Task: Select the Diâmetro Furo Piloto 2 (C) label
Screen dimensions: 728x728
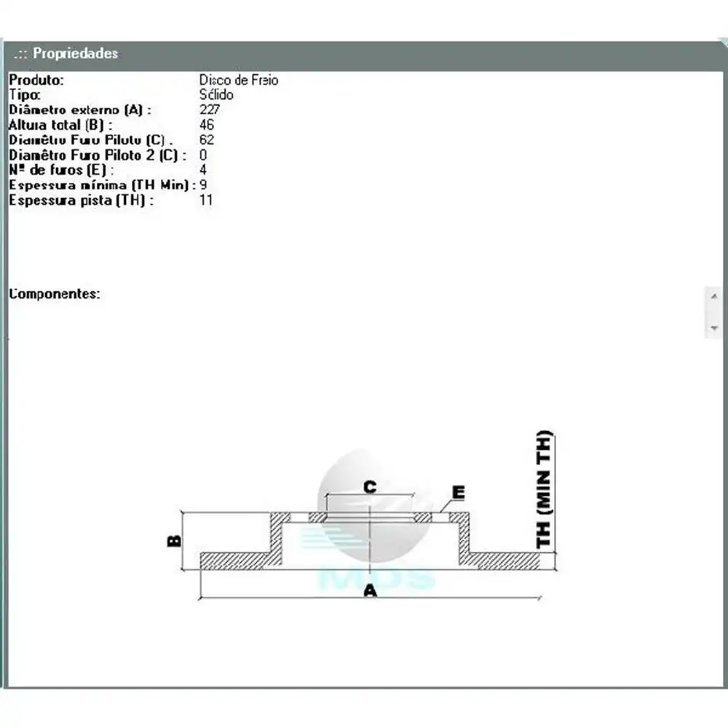Action: point(98,155)
